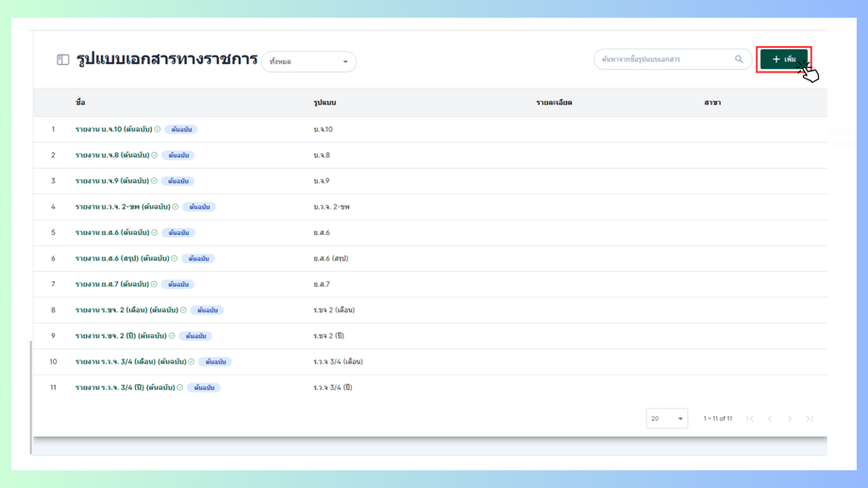
Task: Click the 1 – 11 of 11 page count
Action: [x=717, y=419]
